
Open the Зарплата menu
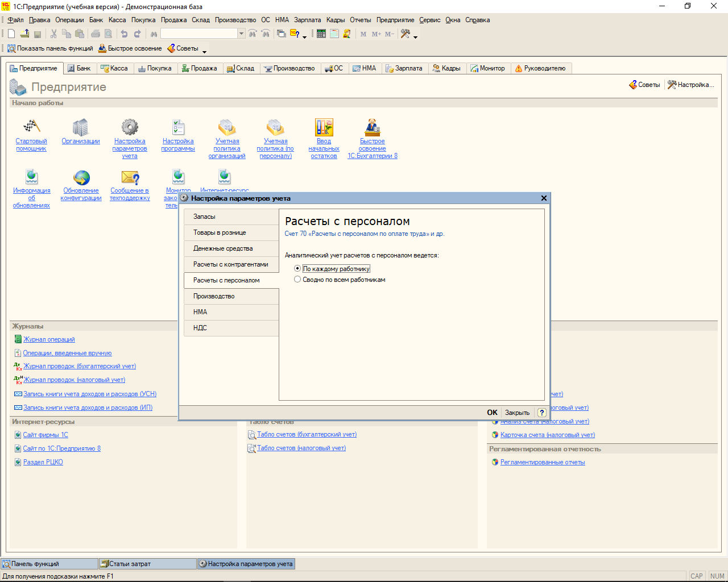click(x=308, y=20)
